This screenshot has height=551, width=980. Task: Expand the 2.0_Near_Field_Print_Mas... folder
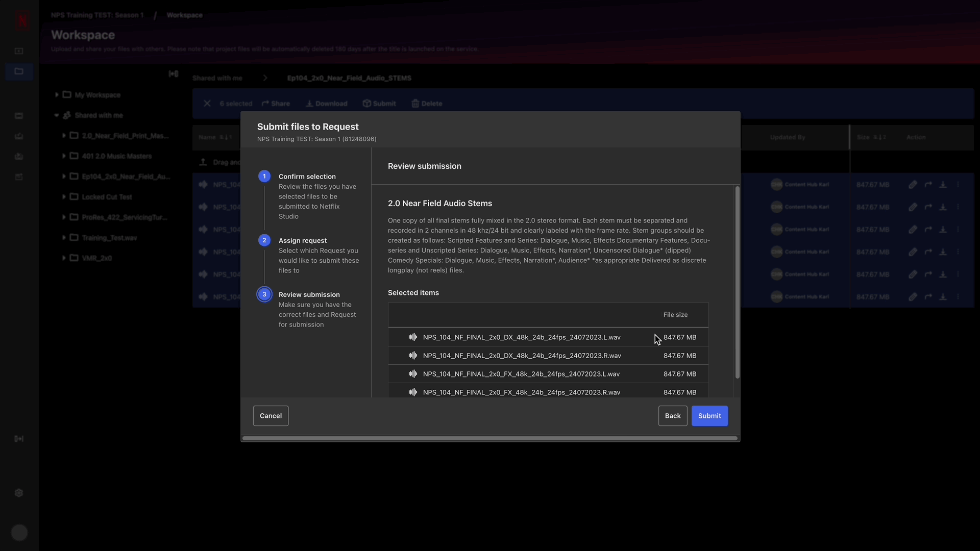[x=64, y=136]
